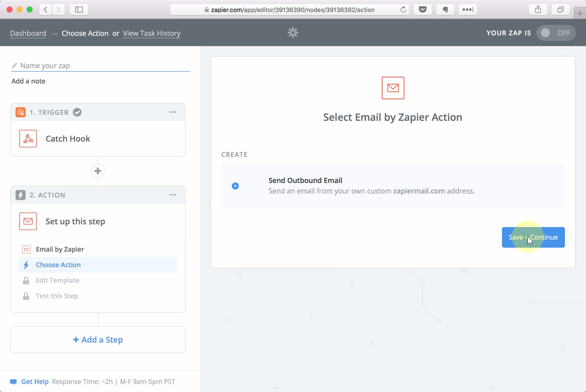Open the trigger step ellipsis menu

[x=173, y=112]
